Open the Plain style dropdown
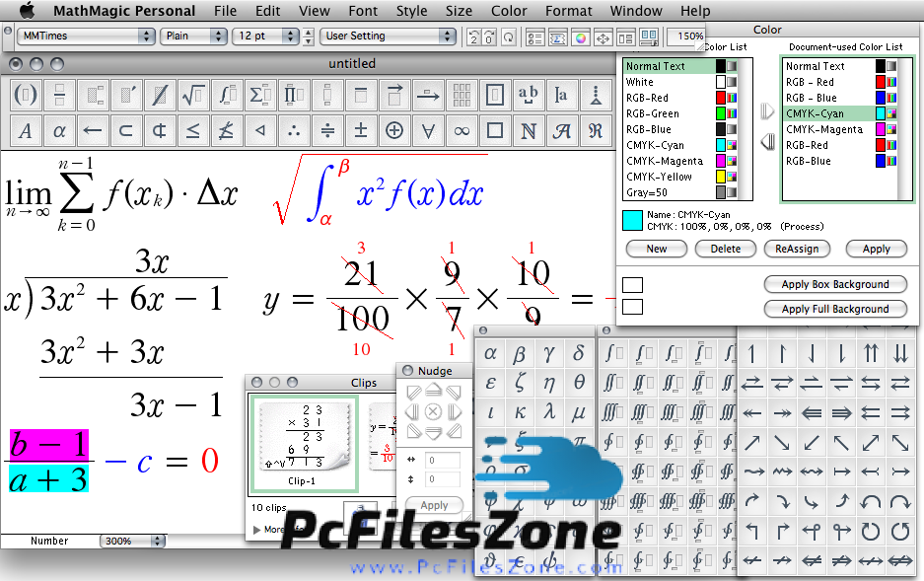The image size is (924, 581). coord(193,36)
